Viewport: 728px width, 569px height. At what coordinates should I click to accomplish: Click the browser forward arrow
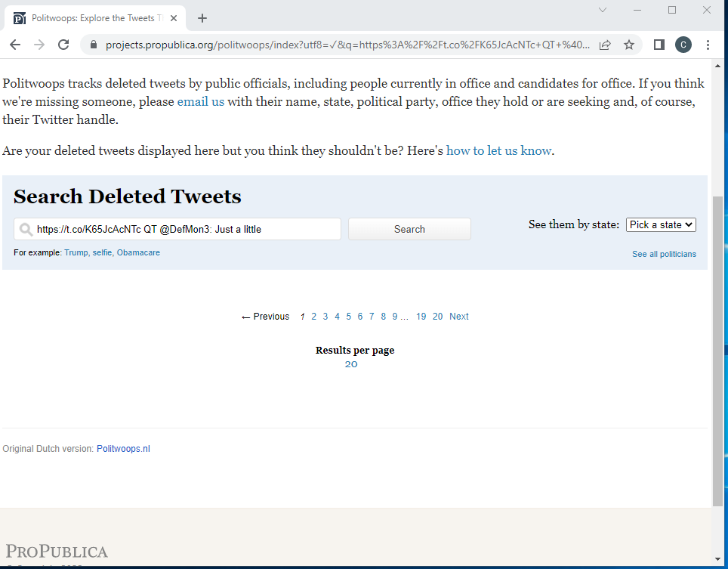coord(39,45)
